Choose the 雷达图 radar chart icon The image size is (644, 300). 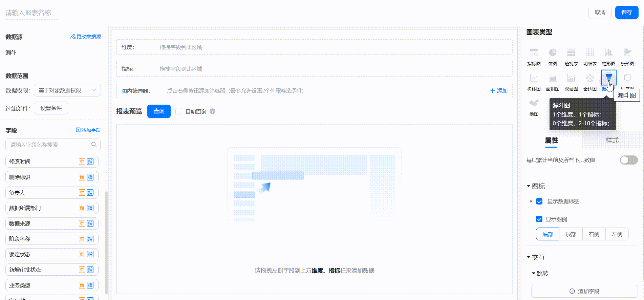(590, 78)
